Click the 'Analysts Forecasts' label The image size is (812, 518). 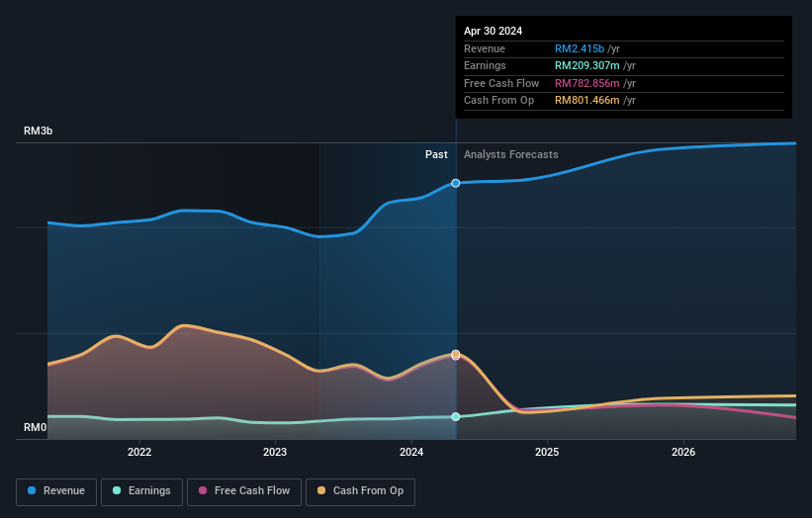[x=510, y=155]
